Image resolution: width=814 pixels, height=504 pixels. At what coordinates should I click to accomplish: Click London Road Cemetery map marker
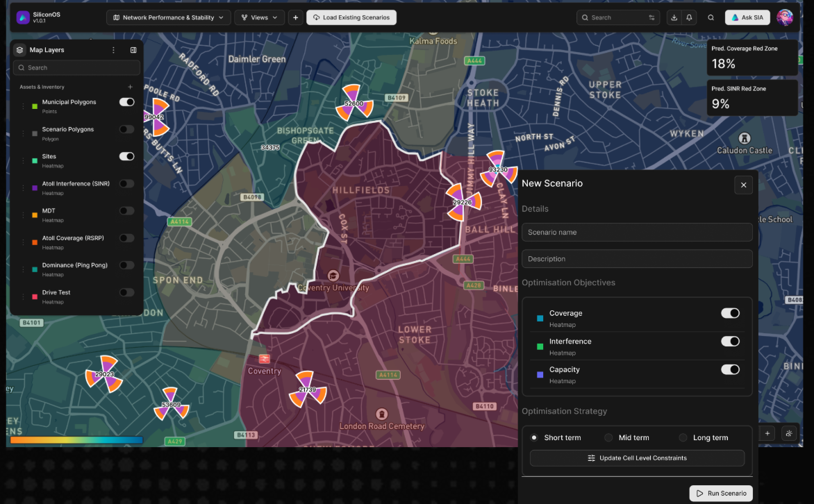pos(381,414)
